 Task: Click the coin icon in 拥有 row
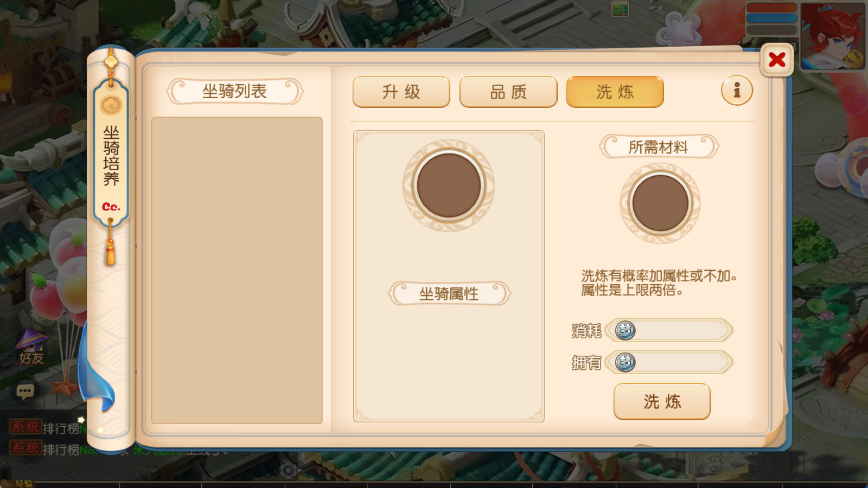pyautogui.click(x=625, y=362)
